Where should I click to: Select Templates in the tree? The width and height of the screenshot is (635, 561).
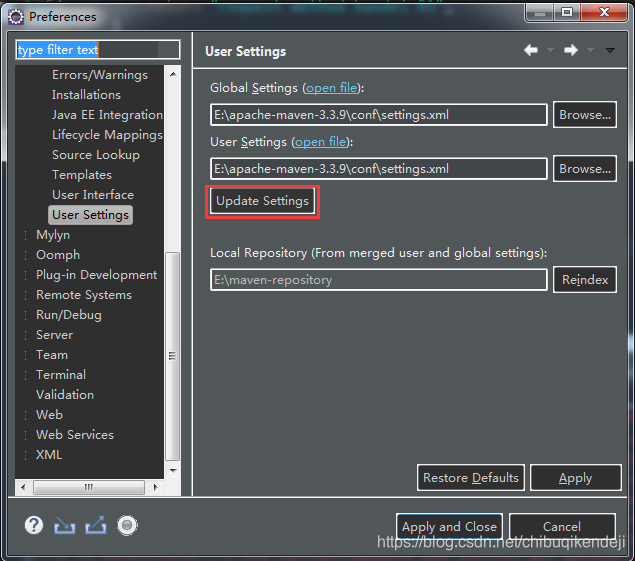click(82, 175)
